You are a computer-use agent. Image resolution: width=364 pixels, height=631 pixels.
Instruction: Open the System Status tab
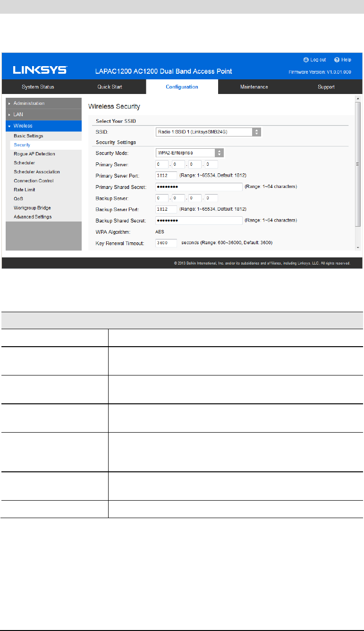[x=38, y=87]
